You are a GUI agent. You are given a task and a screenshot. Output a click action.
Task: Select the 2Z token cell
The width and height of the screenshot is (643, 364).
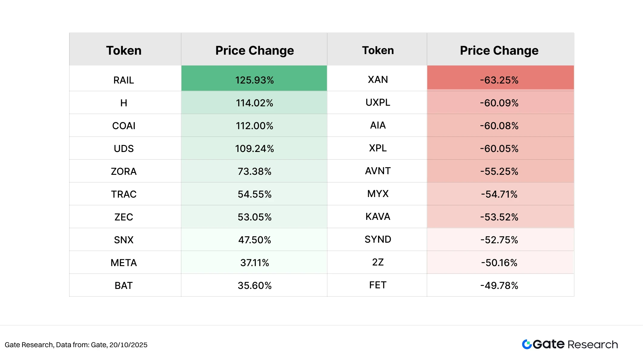point(378,262)
